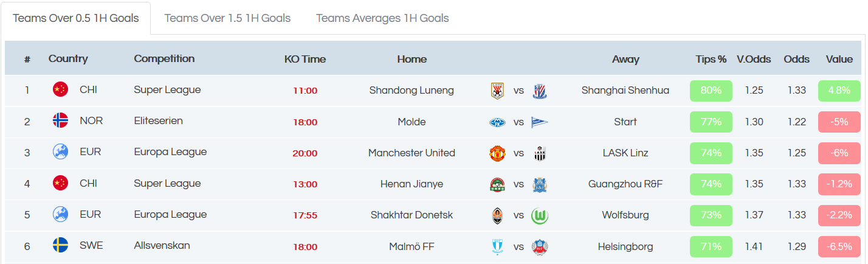Click the Molde club crest
Viewport: 868px width, 264px height.
coord(497,122)
